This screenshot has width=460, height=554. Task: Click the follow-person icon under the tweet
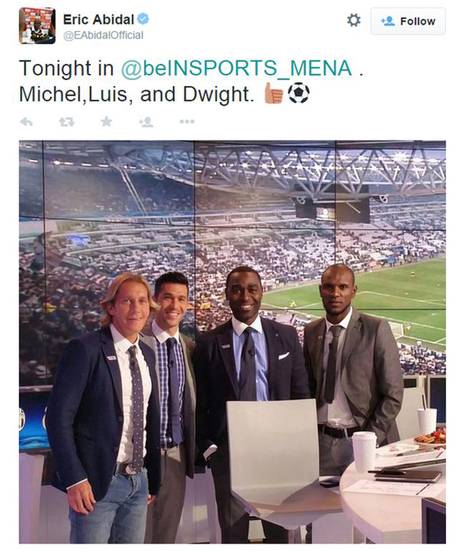click(x=146, y=122)
